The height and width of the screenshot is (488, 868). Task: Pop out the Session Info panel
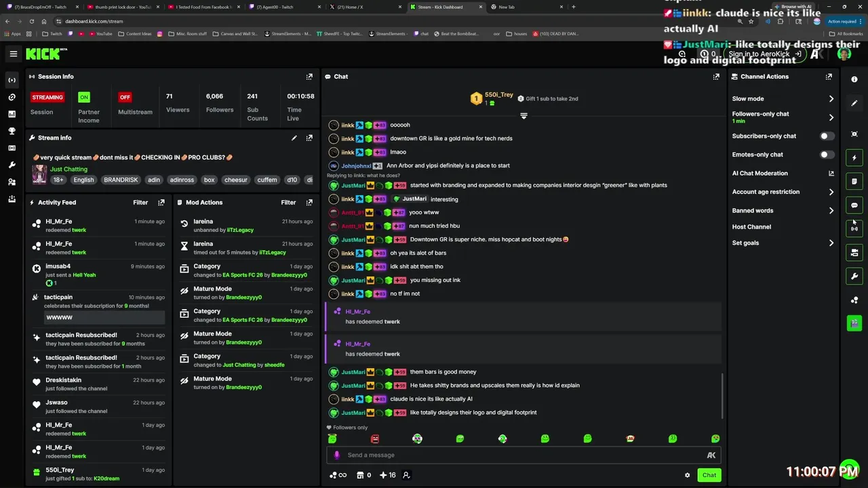(309, 77)
